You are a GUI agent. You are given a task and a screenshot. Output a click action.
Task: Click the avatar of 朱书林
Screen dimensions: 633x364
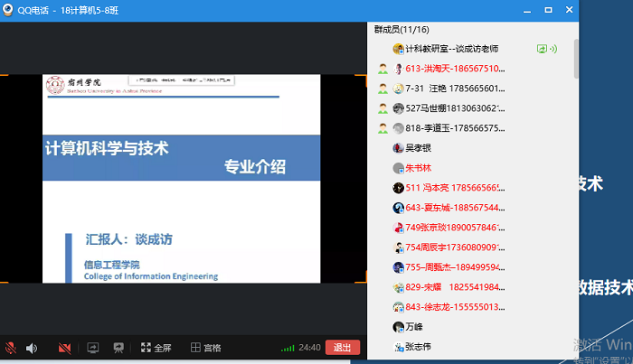coord(399,168)
